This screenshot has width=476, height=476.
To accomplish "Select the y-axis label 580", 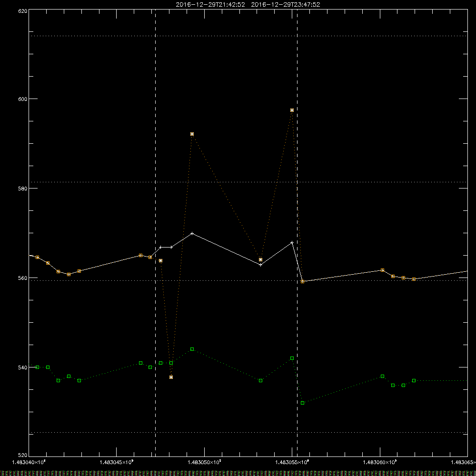I will pos(23,188).
